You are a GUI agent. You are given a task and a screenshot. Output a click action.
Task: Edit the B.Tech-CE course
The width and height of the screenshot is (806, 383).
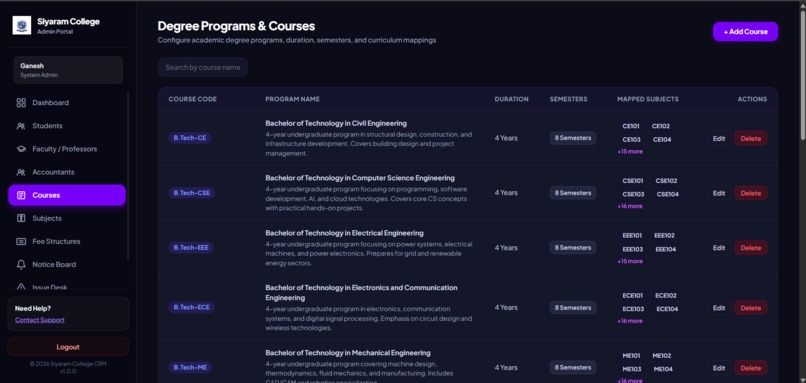719,138
